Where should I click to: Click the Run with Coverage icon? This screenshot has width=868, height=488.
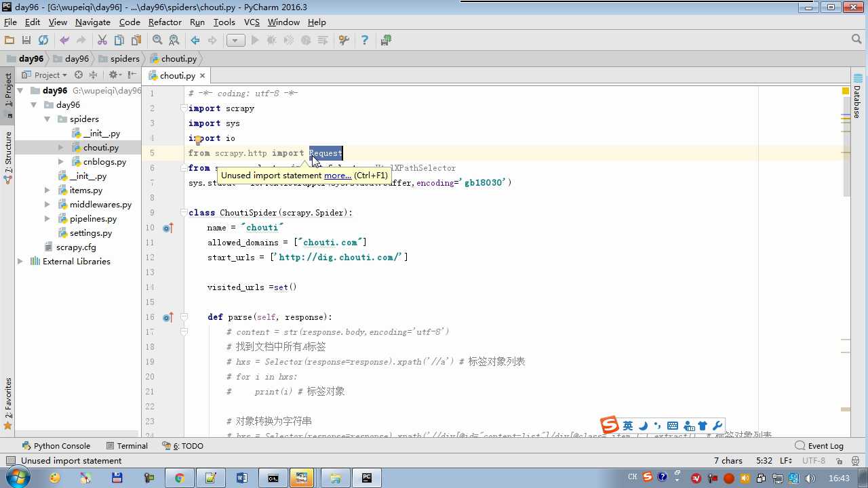click(x=289, y=41)
